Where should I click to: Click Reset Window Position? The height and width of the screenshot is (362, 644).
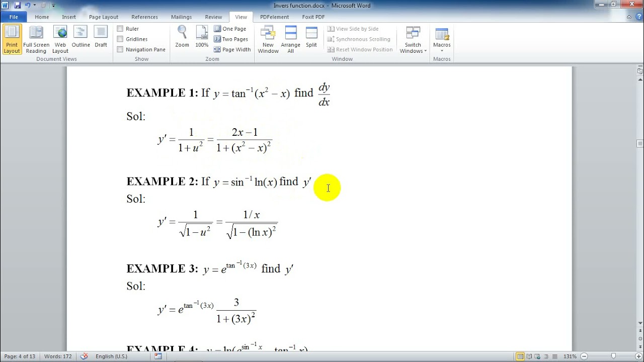[x=360, y=50]
